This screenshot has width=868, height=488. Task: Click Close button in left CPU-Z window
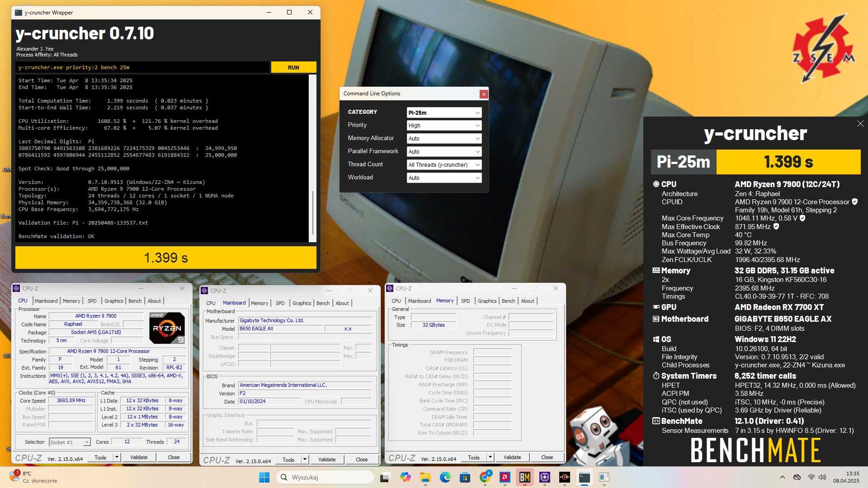[x=174, y=457]
